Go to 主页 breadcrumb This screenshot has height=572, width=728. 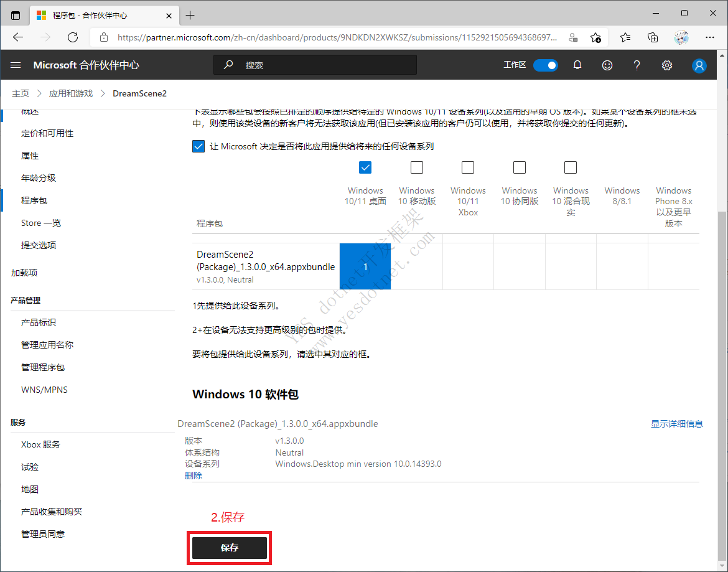point(21,94)
